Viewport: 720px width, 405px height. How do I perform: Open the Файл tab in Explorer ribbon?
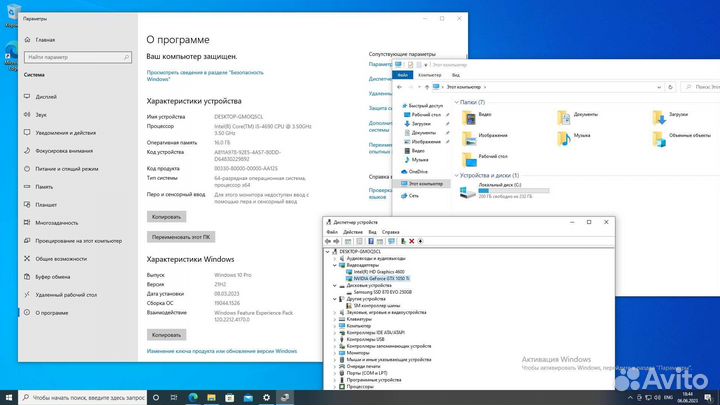(403, 75)
